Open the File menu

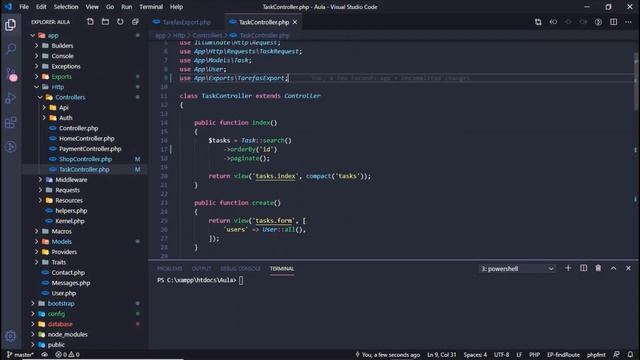(24, 7)
